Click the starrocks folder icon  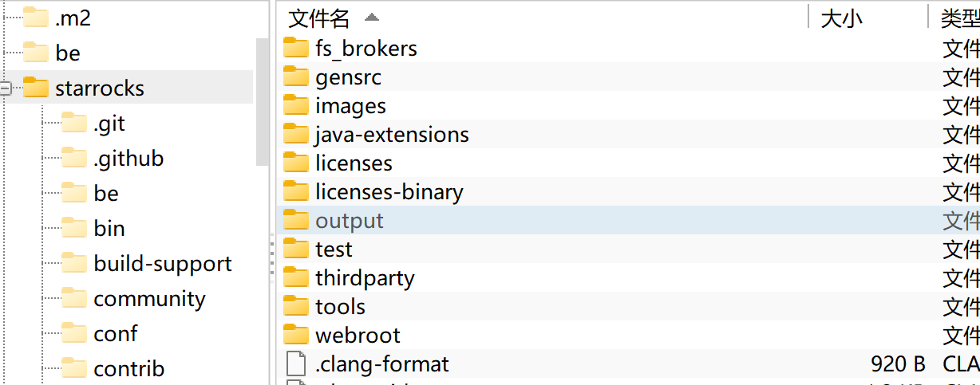[36, 88]
